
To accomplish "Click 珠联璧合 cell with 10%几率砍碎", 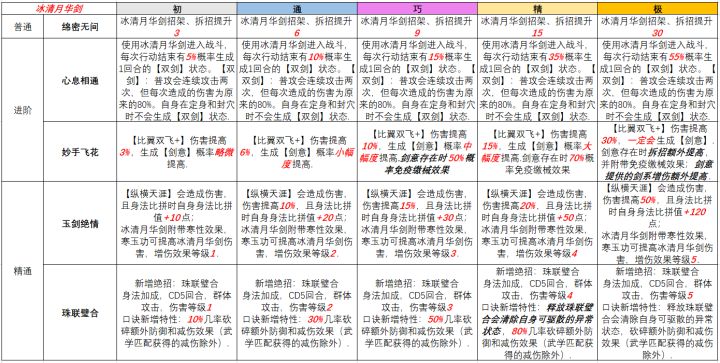I will (177, 313).
